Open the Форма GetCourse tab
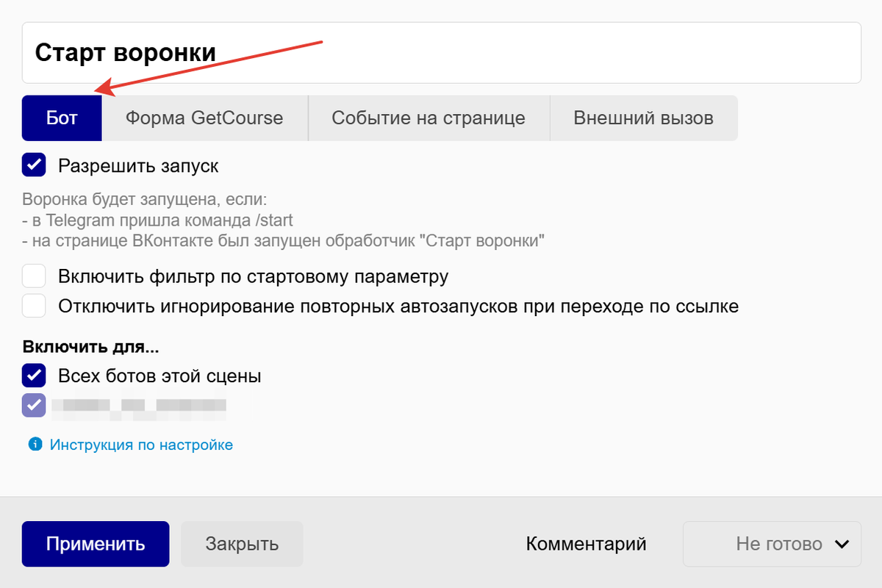This screenshot has height=588, width=882. click(x=204, y=118)
